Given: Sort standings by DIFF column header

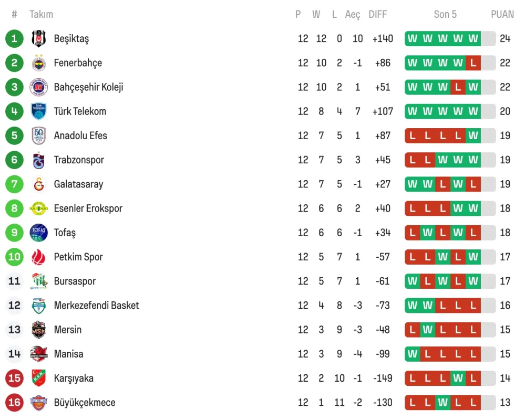Looking at the screenshot, I should pos(378,14).
